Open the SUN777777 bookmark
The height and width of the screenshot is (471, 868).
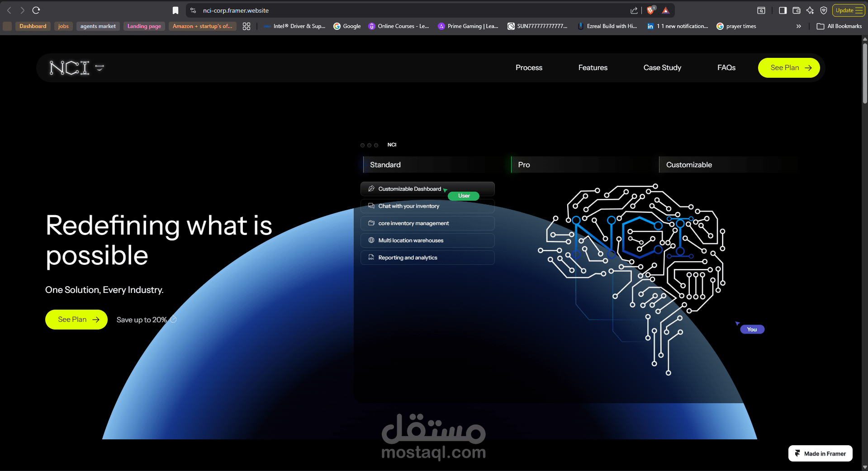[x=537, y=26]
